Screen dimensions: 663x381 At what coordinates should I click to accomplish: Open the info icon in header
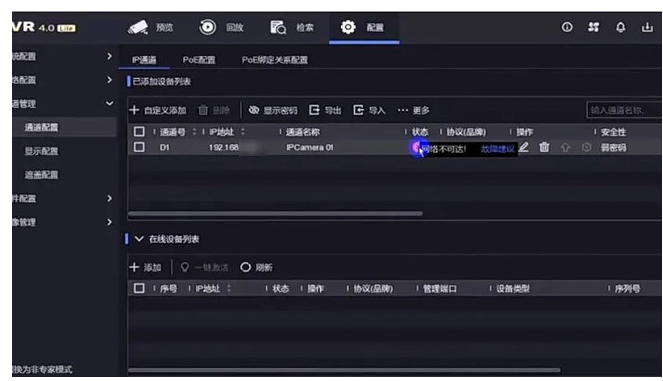pyautogui.click(x=567, y=27)
